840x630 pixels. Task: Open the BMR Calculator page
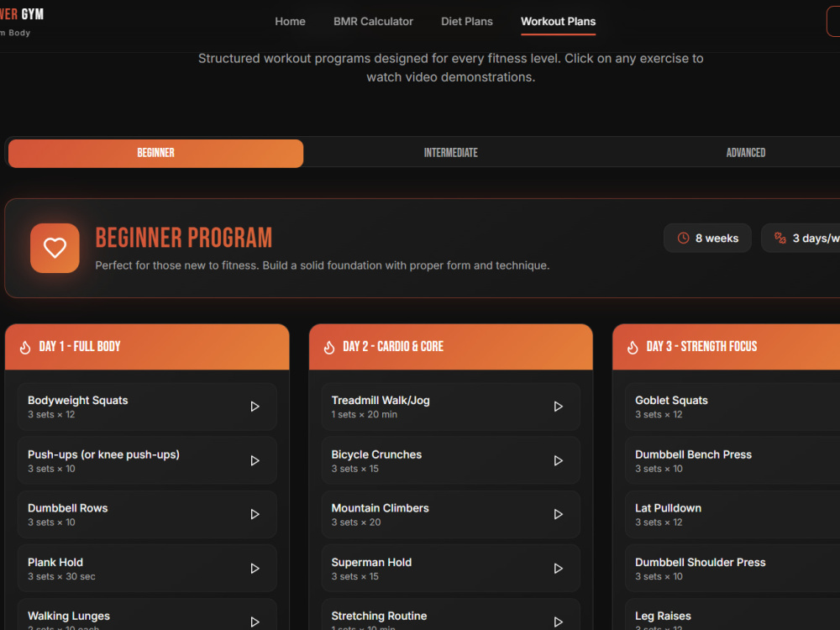coord(373,22)
